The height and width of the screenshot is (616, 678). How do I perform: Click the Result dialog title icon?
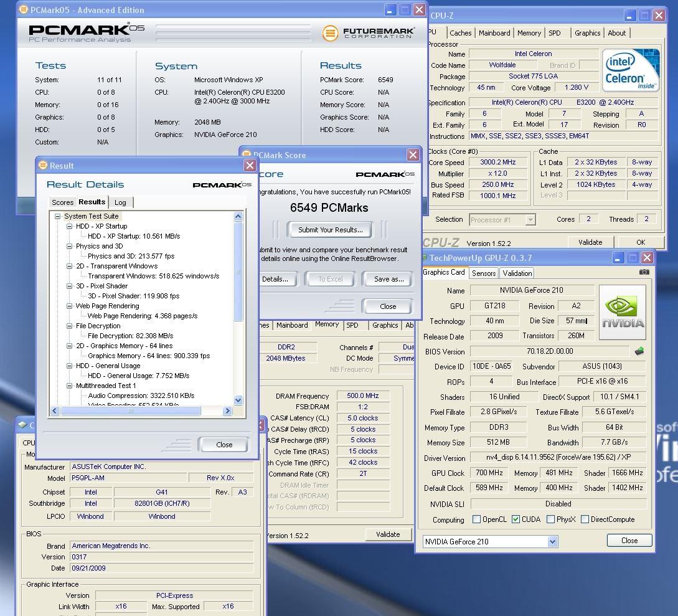43,165
